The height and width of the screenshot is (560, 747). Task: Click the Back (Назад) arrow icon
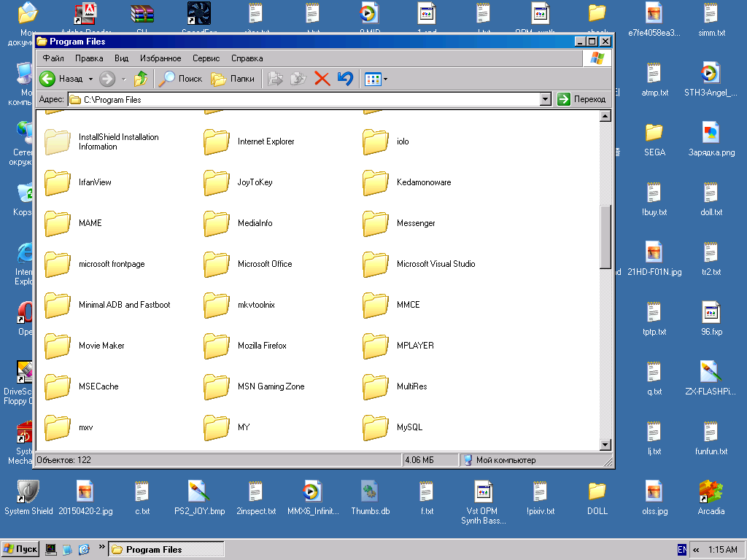tap(48, 79)
